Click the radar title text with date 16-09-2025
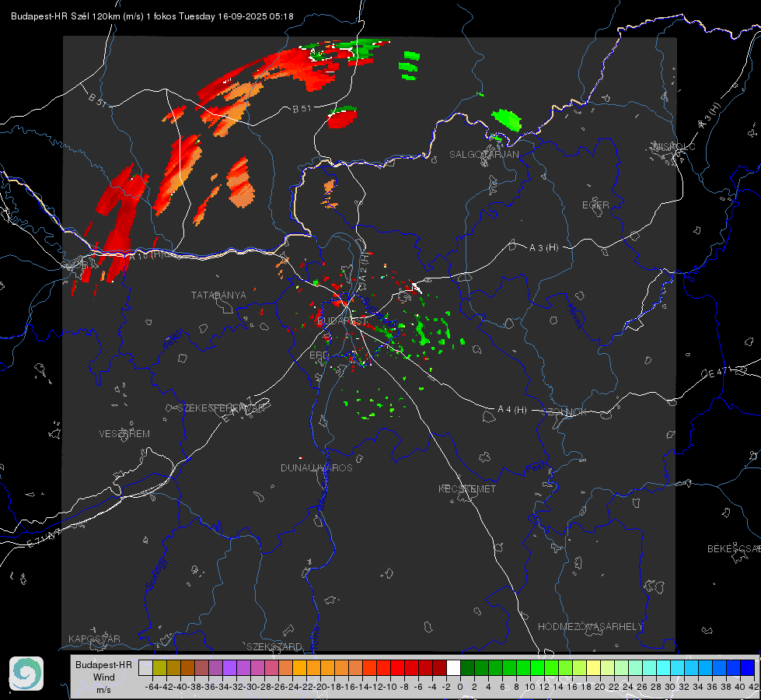Viewport: 761px width, 700px height. pos(152,16)
